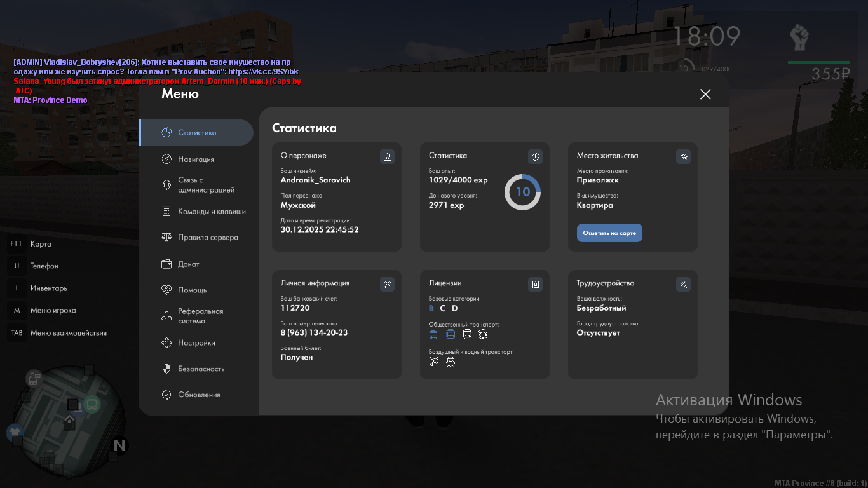Open the Навигация menu section

coord(196,159)
